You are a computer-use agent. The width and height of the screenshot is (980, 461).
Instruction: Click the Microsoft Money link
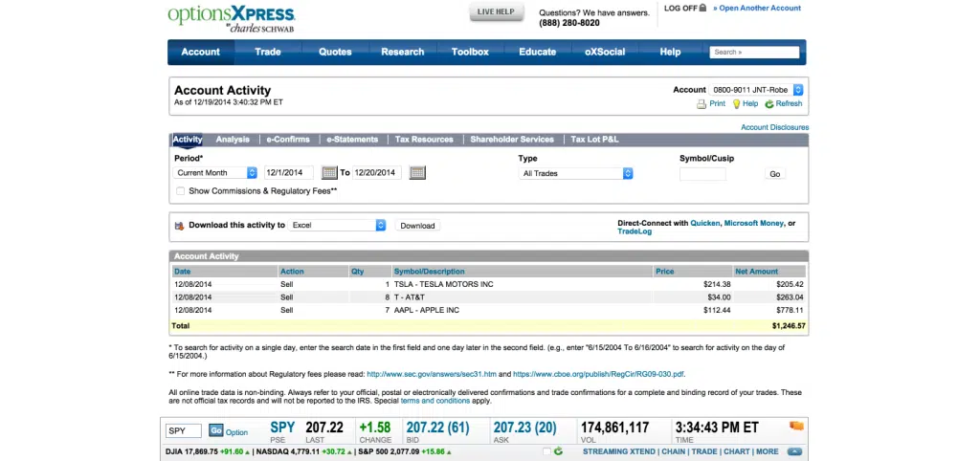tap(754, 223)
